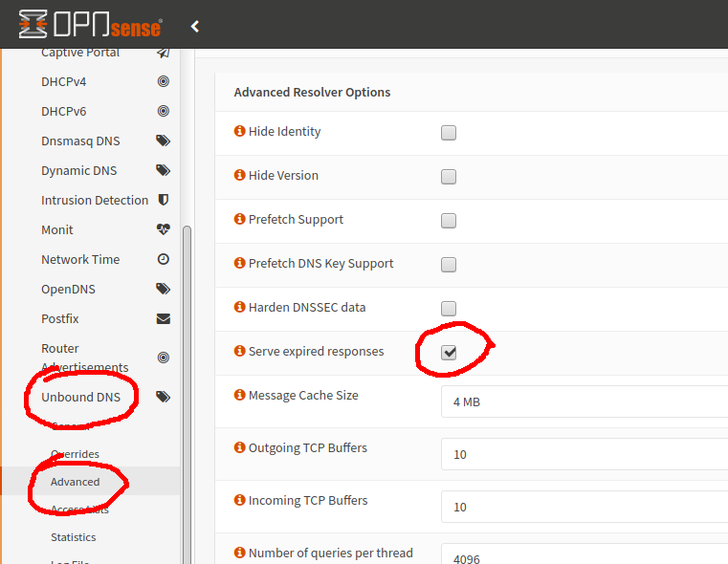Click the Postfix envelope icon

[x=163, y=318]
